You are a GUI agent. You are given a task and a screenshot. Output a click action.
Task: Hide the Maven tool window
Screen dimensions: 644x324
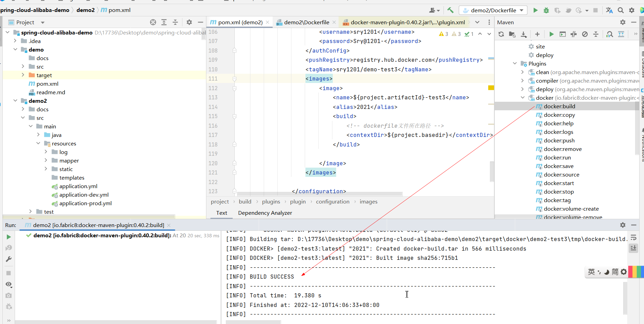(x=634, y=22)
